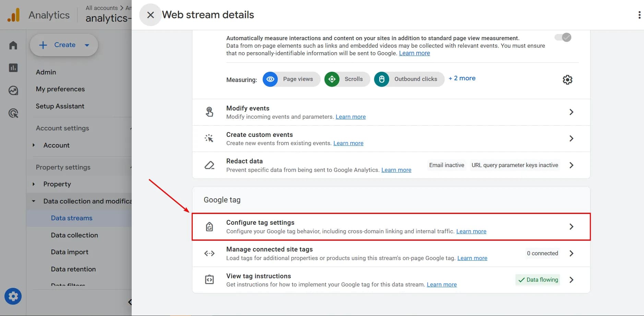Image resolution: width=644 pixels, height=316 pixels.
Task: Click Learn more beside Redact data
Action: click(396, 169)
